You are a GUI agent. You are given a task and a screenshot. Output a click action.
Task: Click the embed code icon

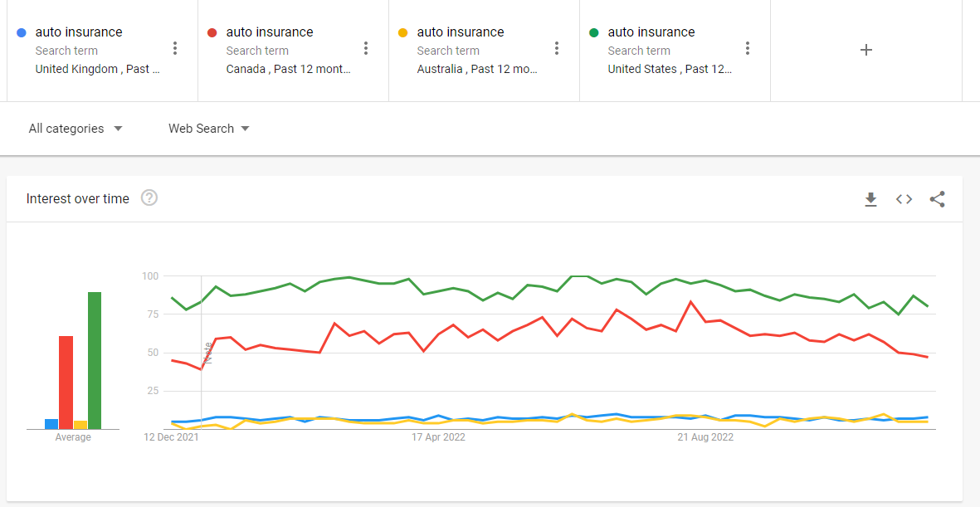(904, 199)
